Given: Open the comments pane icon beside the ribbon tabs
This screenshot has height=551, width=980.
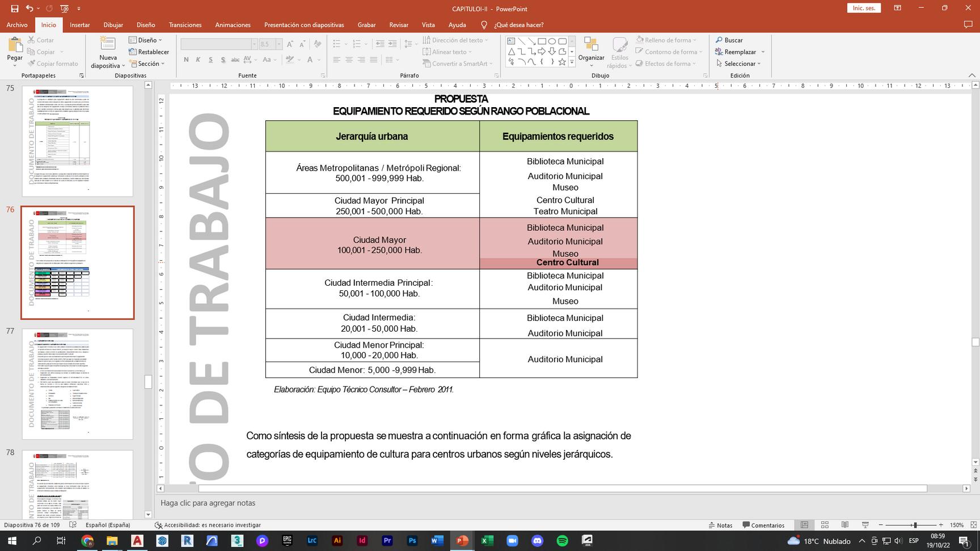Looking at the screenshot, I should point(968,25).
